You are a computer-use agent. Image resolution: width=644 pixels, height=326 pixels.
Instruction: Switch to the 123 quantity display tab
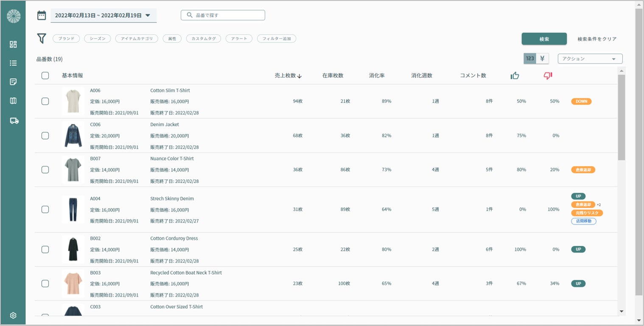[x=530, y=59]
